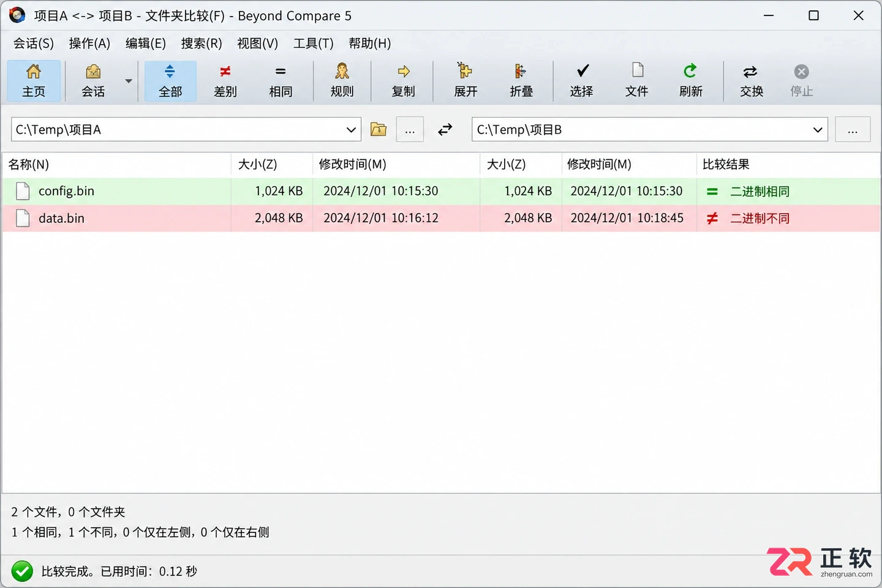Click the right path ellipsis button
Image resolution: width=882 pixels, height=588 pixels.
click(x=853, y=129)
